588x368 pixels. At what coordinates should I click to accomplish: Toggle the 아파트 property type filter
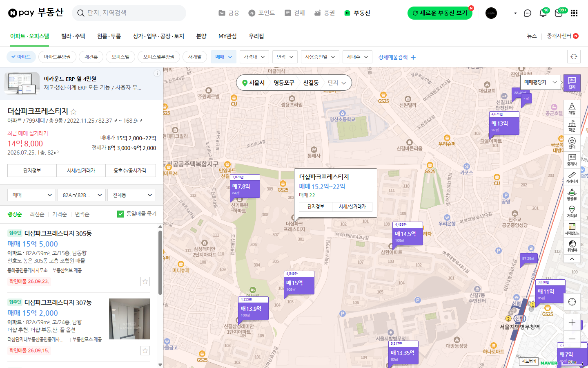(21, 57)
